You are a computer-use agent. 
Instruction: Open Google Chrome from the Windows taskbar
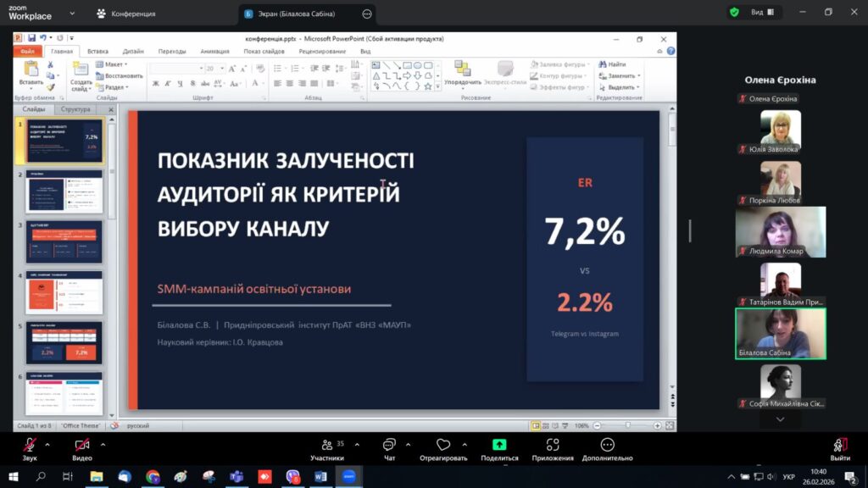[x=153, y=477]
